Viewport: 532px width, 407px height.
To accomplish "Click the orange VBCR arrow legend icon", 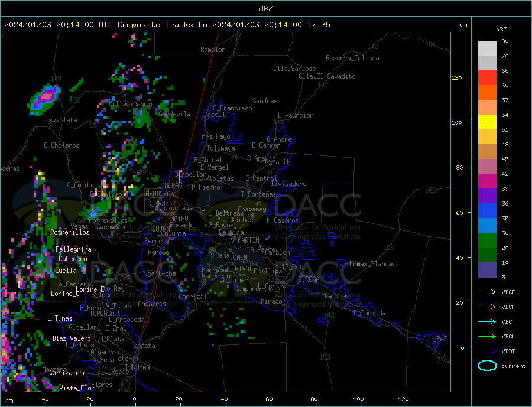I will [487, 307].
